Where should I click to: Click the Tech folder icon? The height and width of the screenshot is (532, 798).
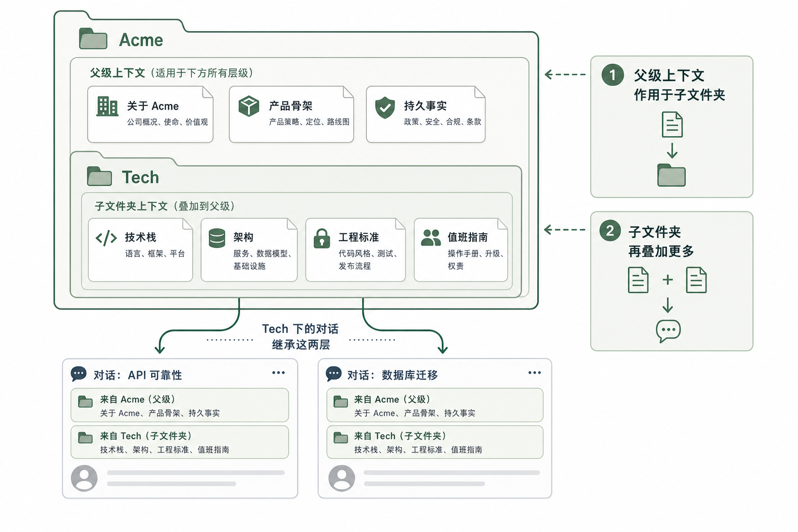99,176
